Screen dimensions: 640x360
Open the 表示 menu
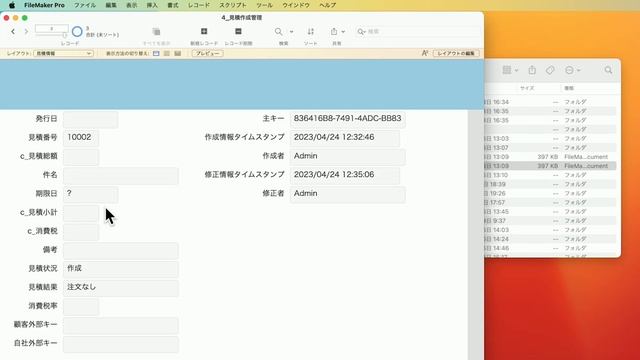point(131,5)
